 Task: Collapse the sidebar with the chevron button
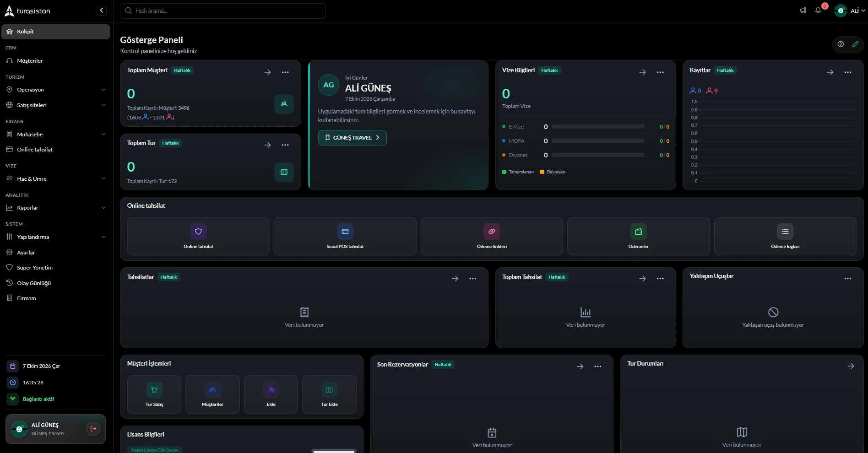pos(102,11)
